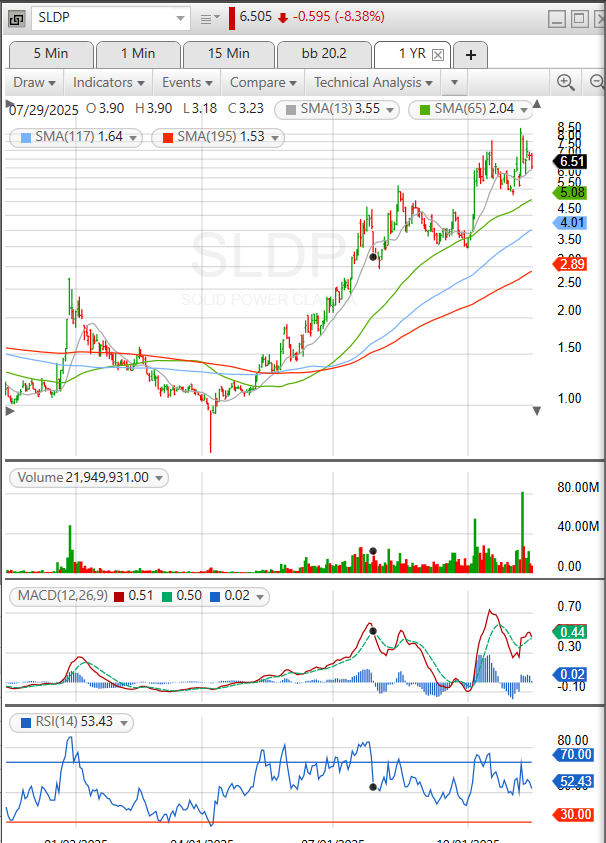
Task: Open SMA(117) indicator options dropdown
Action: click(x=133, y=138)
